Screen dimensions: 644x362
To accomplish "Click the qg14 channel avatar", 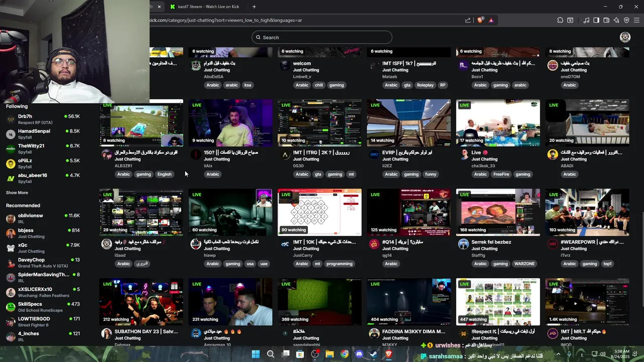I will click(x=374, y=244).
